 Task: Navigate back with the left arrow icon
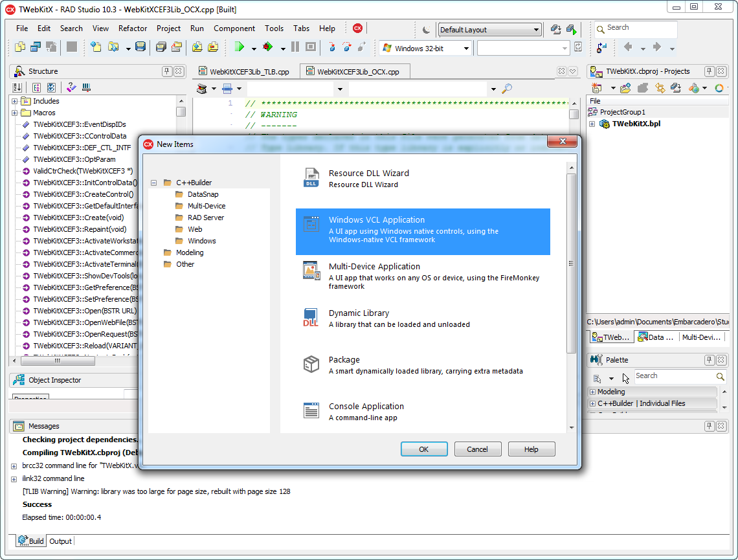coord(627,47)
